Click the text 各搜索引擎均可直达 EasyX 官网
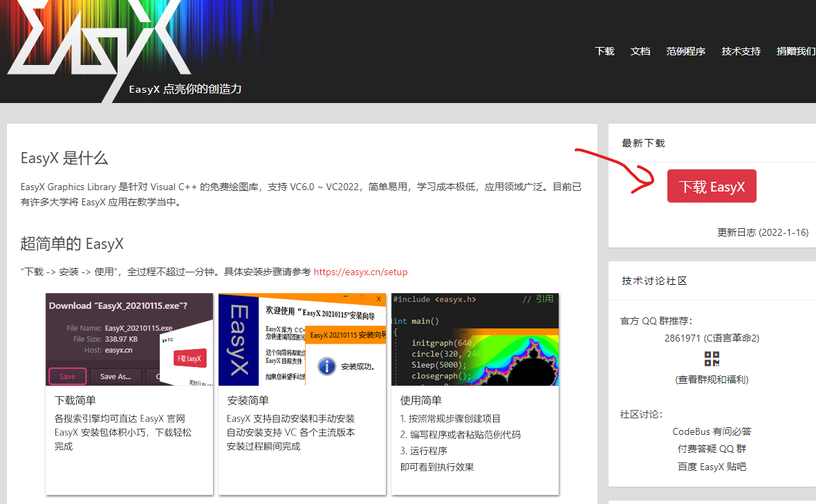This screenshot has width=816, height=504. (x=120, y=419)
